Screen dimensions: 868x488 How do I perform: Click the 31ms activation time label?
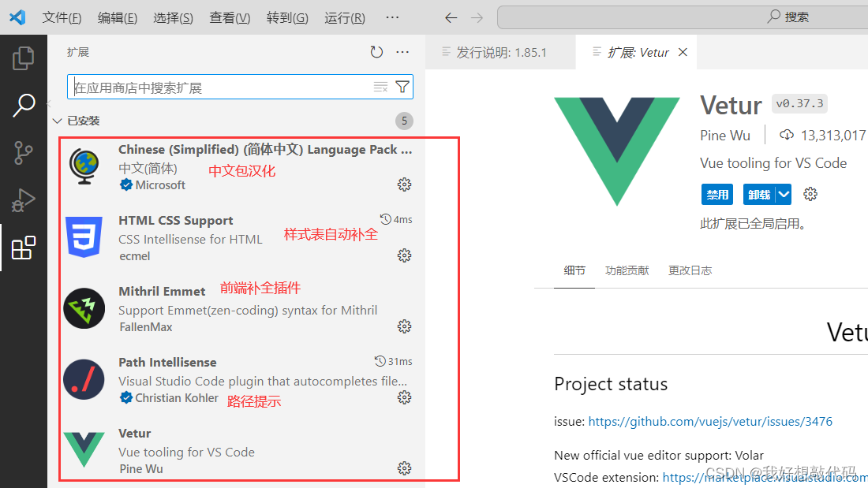point(400,361)
